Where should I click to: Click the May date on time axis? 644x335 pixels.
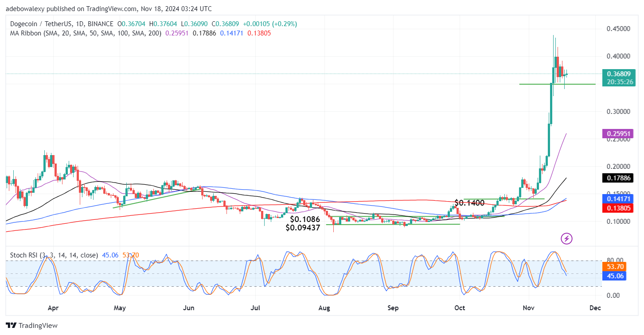pyautogui.click(x=119, y=307)
